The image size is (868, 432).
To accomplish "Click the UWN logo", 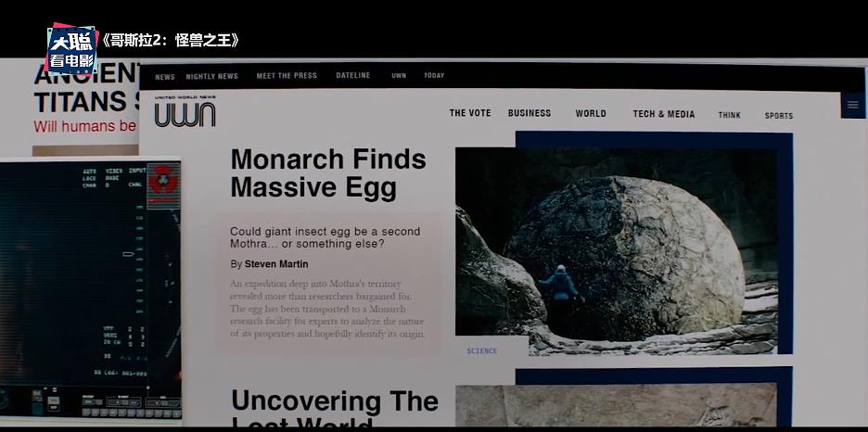I will tap(185, 112).
